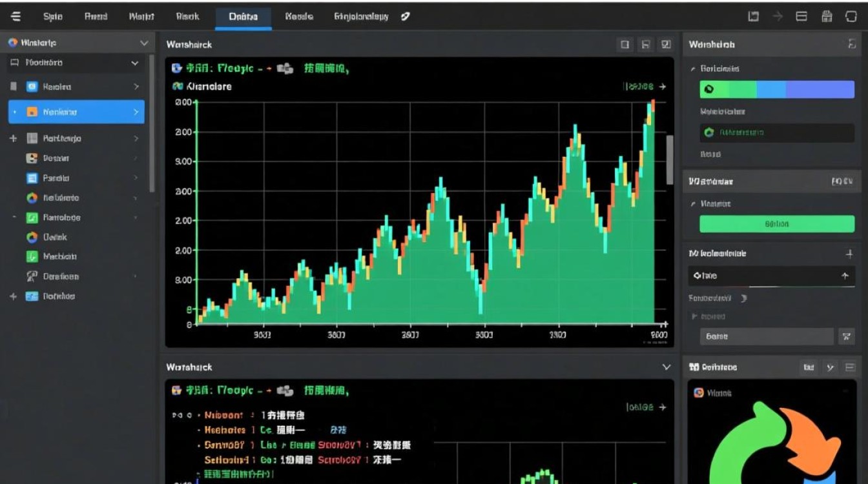Click the key icon in sidebar list
The width and height of the screenshot is (868, 484).
(32, 276)
